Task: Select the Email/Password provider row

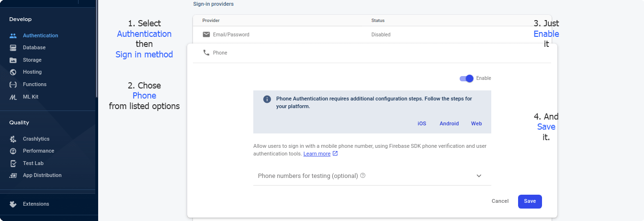Action: tap(372, 34)
